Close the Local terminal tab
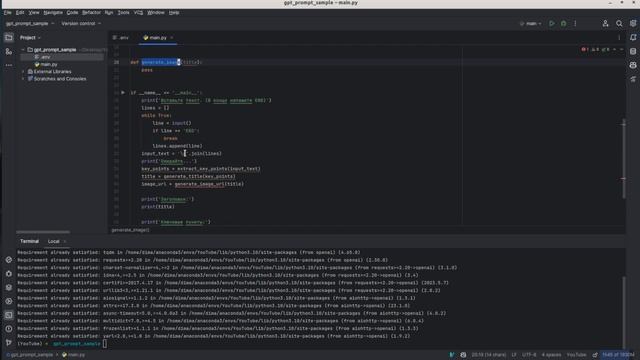Screen dimensions: 640x360 (64, 241)
